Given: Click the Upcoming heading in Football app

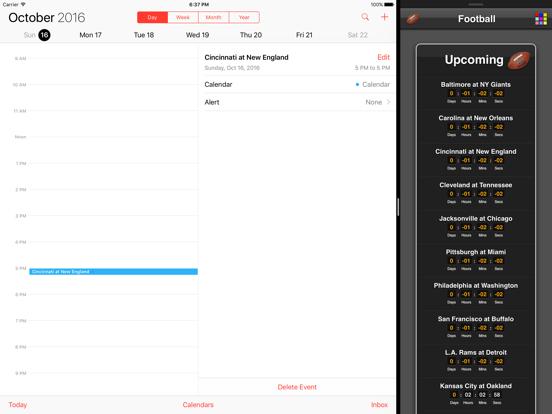Looking at the screenshot, I should [474, 60].
